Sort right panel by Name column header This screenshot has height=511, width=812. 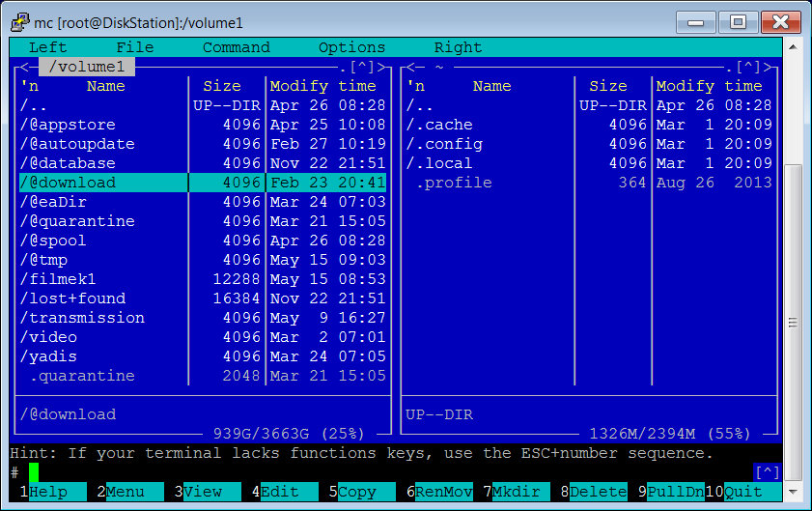click(x=492, y=86)
